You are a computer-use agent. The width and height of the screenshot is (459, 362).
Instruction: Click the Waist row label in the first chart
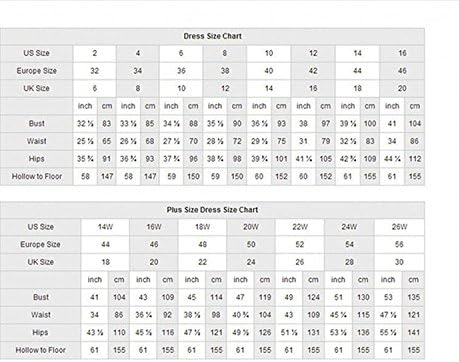tap(37, 141)
